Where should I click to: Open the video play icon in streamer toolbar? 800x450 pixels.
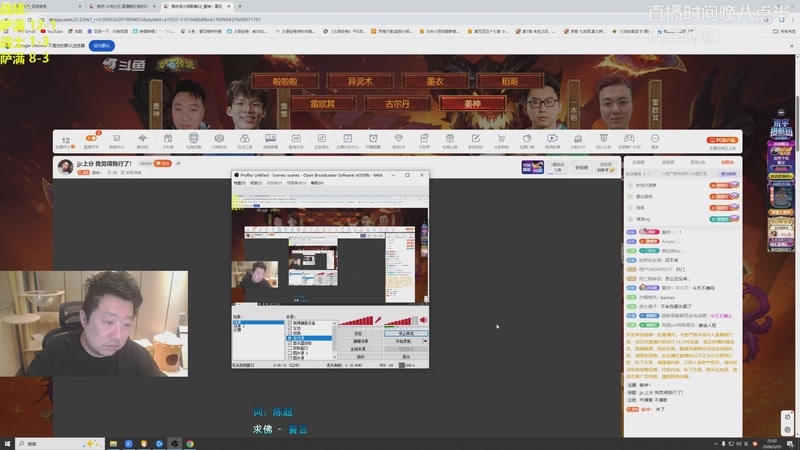click(x=552, y=138)
